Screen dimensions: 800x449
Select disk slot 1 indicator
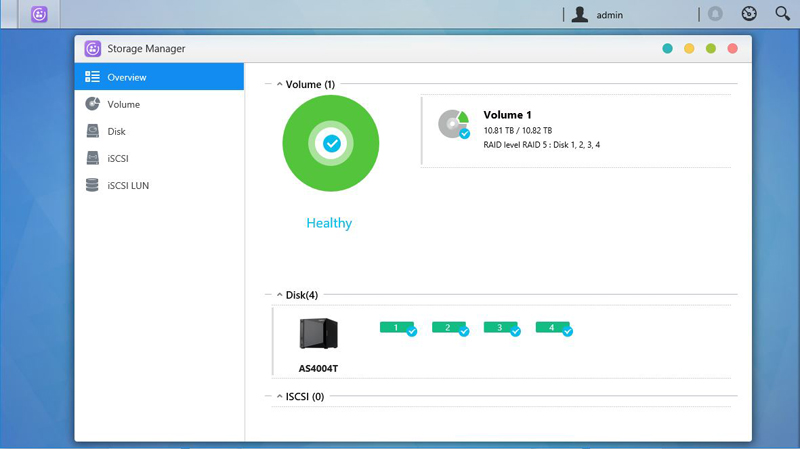(397, 327)
